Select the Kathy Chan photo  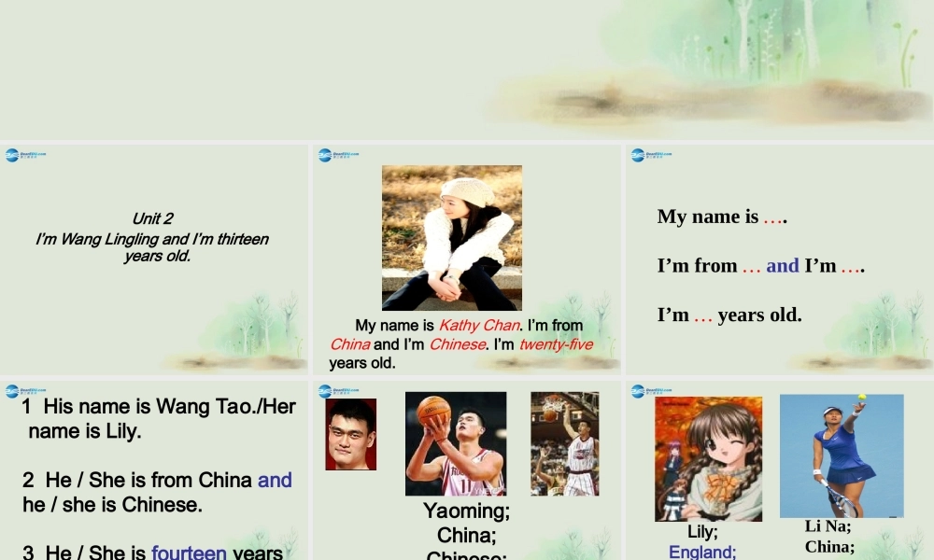[451, 236]
